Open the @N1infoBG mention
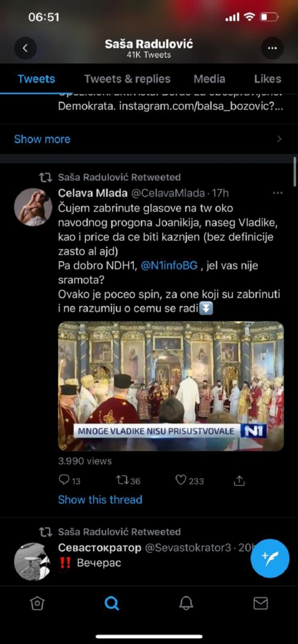 pyautogui.click(x=169, y=265)
